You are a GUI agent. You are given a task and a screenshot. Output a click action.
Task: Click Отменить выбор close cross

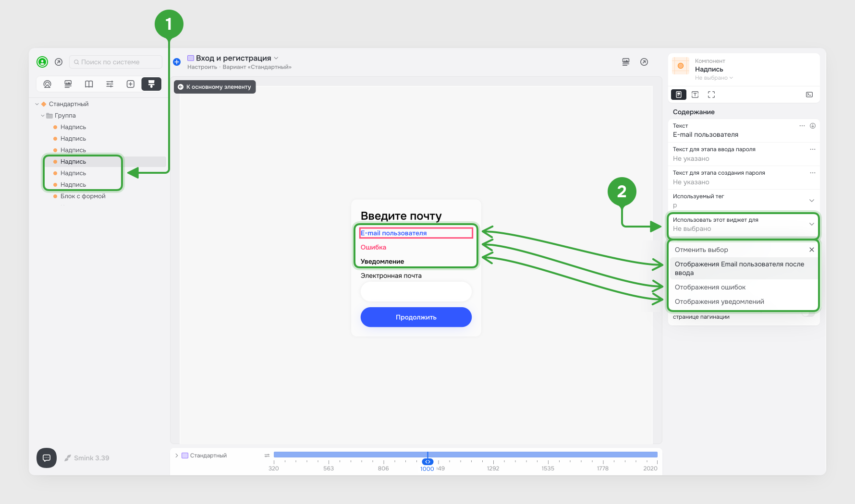click(x=811, y=250)
